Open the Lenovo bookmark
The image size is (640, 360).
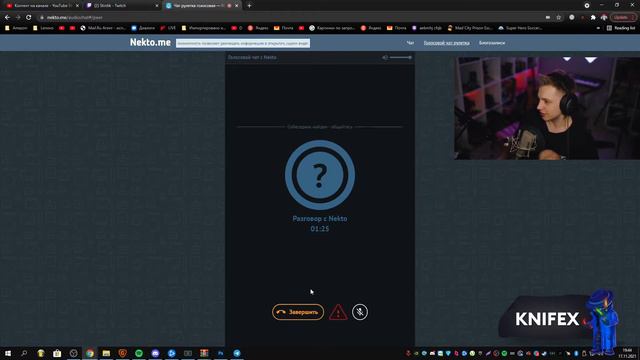43,28
